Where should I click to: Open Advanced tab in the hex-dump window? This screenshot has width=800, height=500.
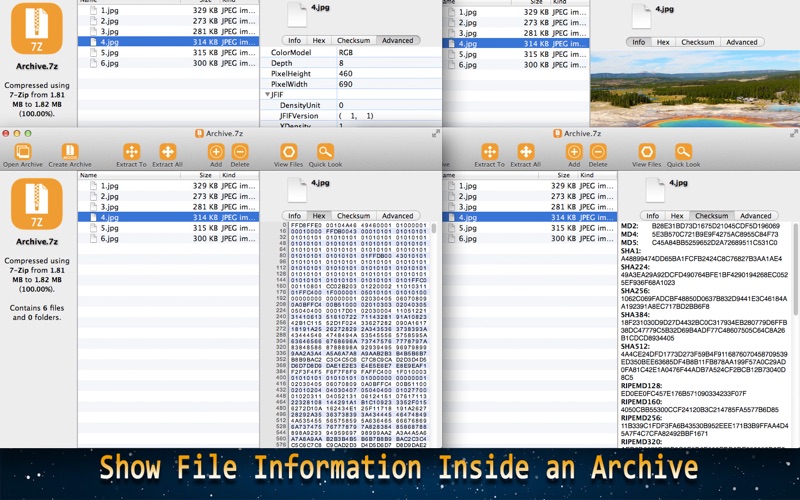(x=398, y=216)
